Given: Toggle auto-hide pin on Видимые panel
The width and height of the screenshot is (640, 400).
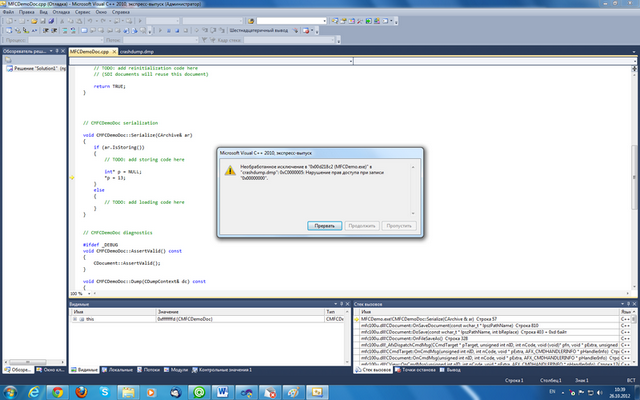Looking at the screenshot, I should 342,304.
